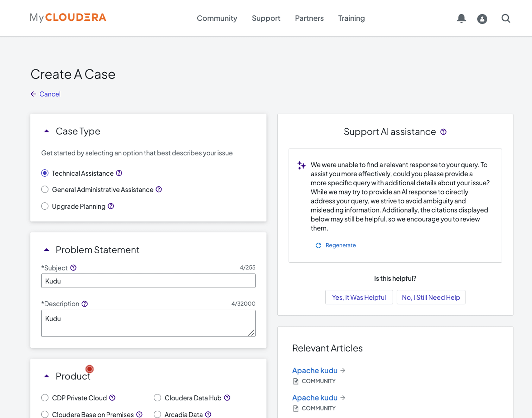Navigate to the Training menu item
This screenshot has height=418, width=532.
click(x=351, y=18)
